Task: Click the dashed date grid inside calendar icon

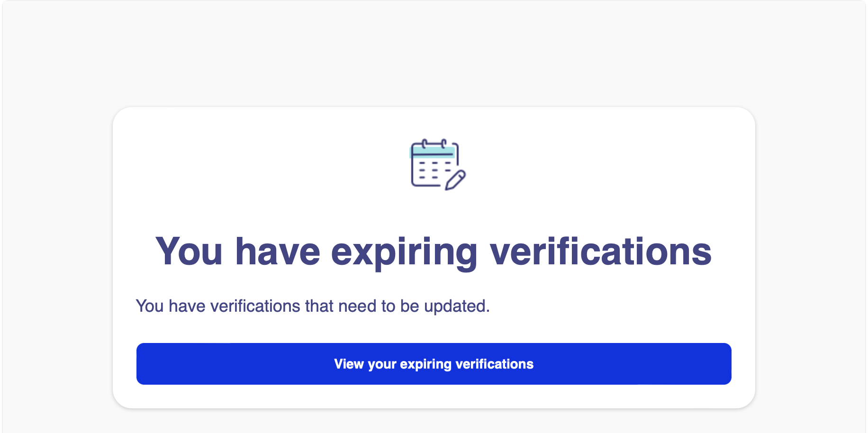Action: pyautogui.click(x=435, y=170)
